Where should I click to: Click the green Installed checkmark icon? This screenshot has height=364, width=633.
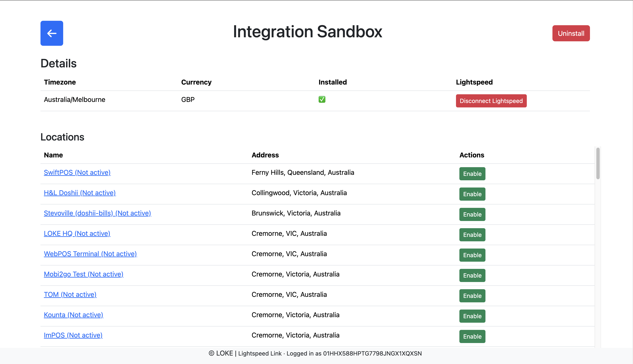click(x=322, y=100)
